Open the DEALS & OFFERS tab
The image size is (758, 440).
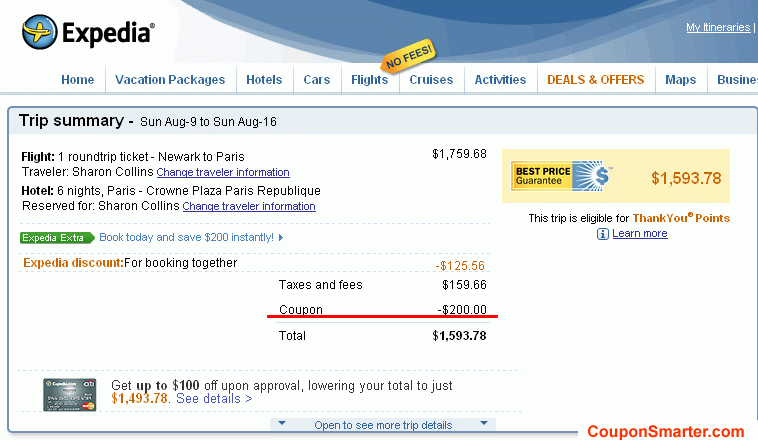click(595, 80)
